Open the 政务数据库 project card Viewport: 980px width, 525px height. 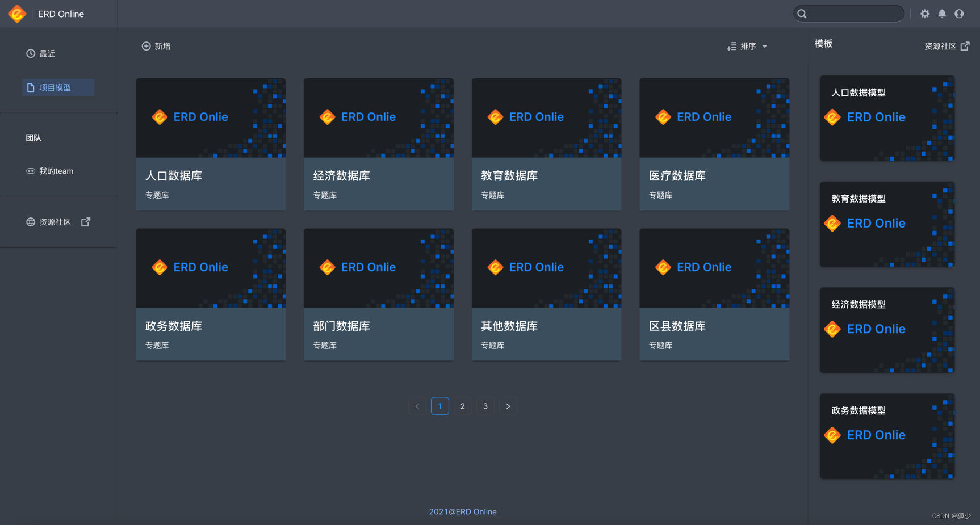point(211,295)
